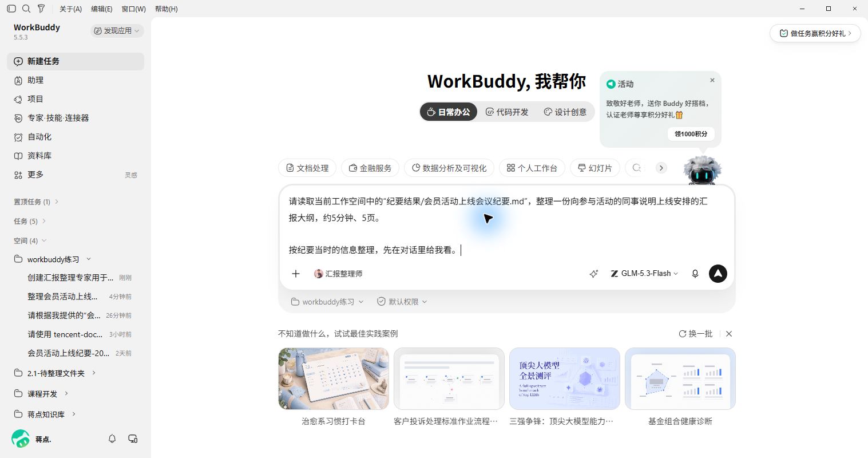This screenshot has width=868, height=458.
Task: Select the 数据分析及可视化 chip
Action: click(449, 168)
